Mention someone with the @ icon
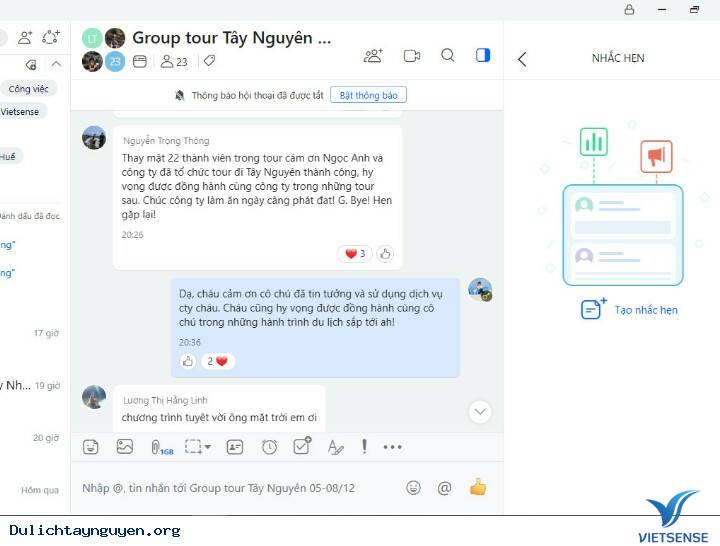Viewport: 720px width, 546px height. [444, 488]
